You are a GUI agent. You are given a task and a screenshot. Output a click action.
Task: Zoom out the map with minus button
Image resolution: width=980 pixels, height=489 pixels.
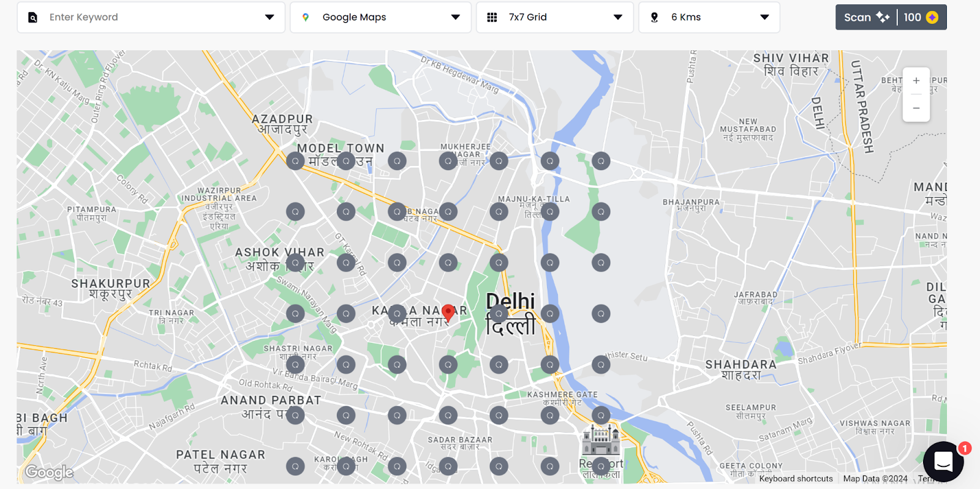[916, 108]
